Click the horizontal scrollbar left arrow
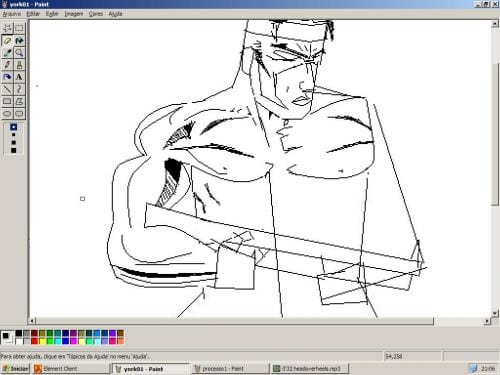 point(32,321)
